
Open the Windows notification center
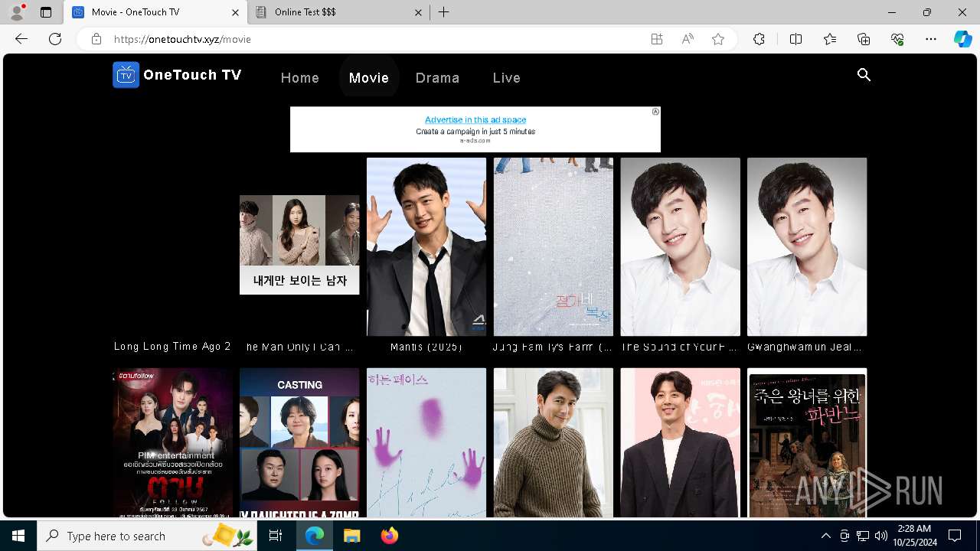[955, 536]
